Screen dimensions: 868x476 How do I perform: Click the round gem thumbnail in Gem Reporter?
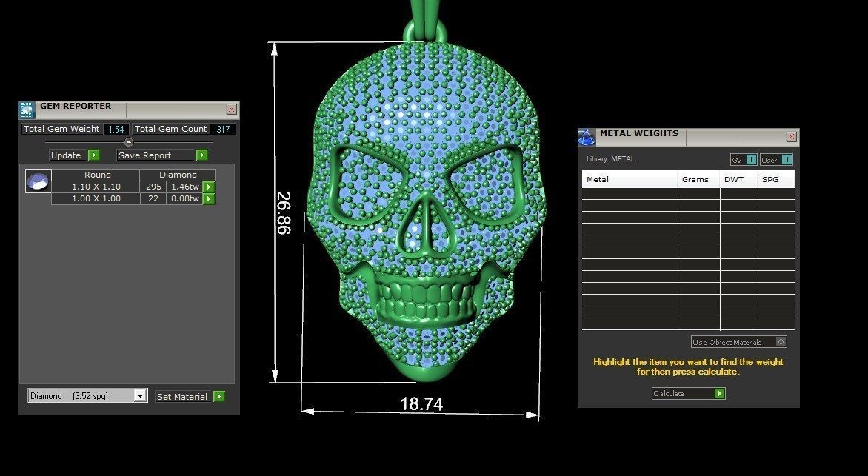pyautogui.click(x=38, y=181)
